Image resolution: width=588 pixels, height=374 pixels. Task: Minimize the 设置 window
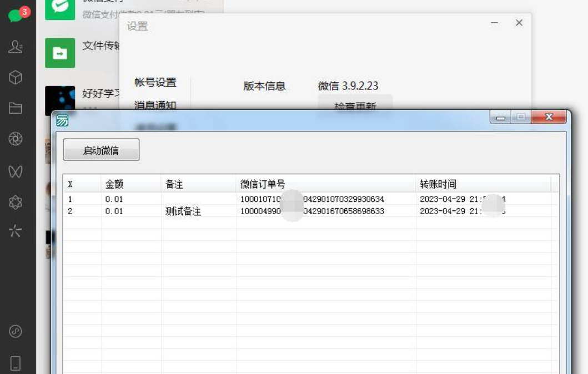(x=494, y=23)
